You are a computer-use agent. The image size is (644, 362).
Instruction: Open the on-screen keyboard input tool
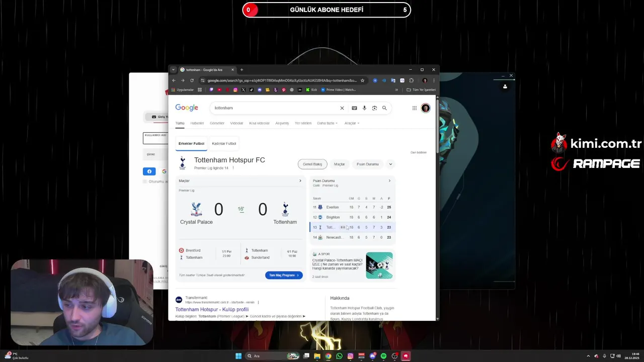click(354, 108)
